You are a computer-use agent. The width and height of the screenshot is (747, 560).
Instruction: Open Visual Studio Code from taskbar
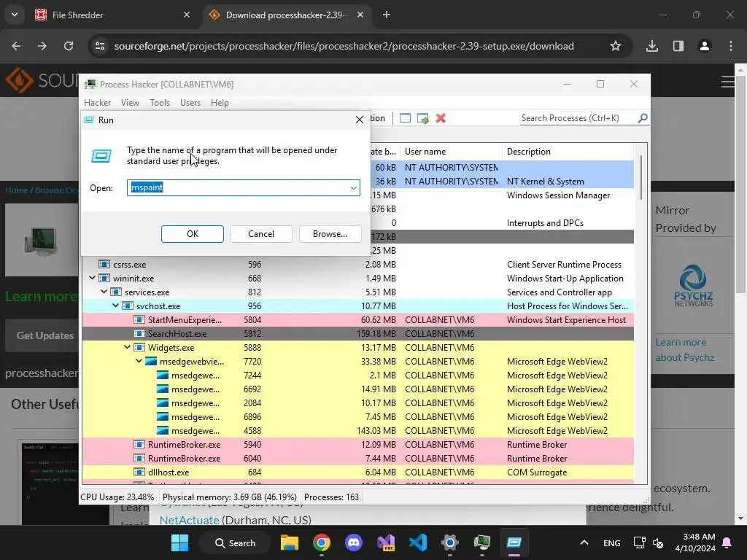(x=418, y=542)
